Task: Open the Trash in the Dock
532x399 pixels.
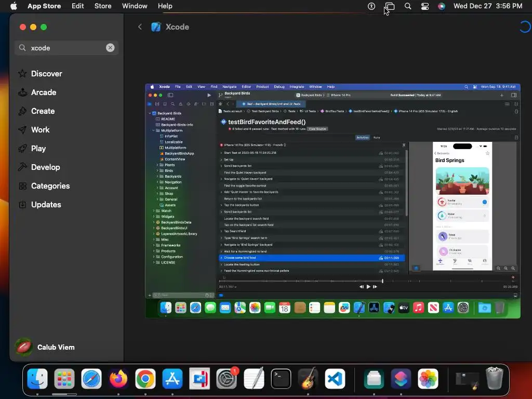Action: point(495,378)
